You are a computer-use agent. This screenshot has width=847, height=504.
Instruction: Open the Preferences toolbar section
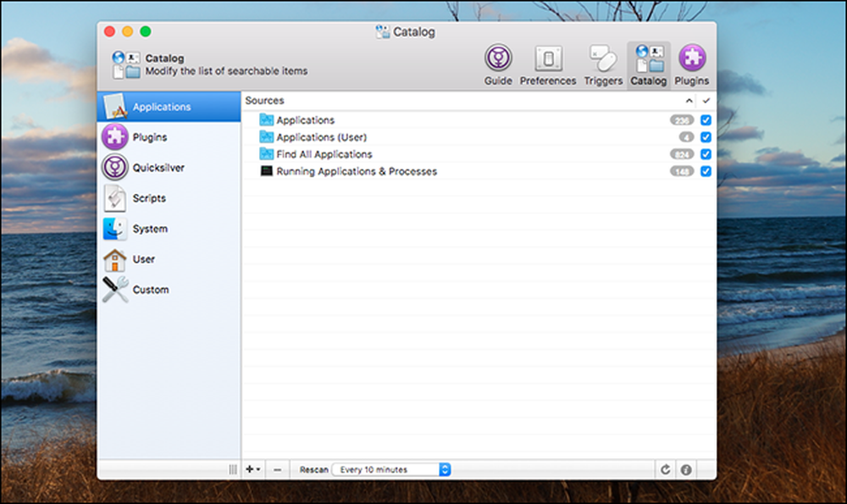coord(548,65)
